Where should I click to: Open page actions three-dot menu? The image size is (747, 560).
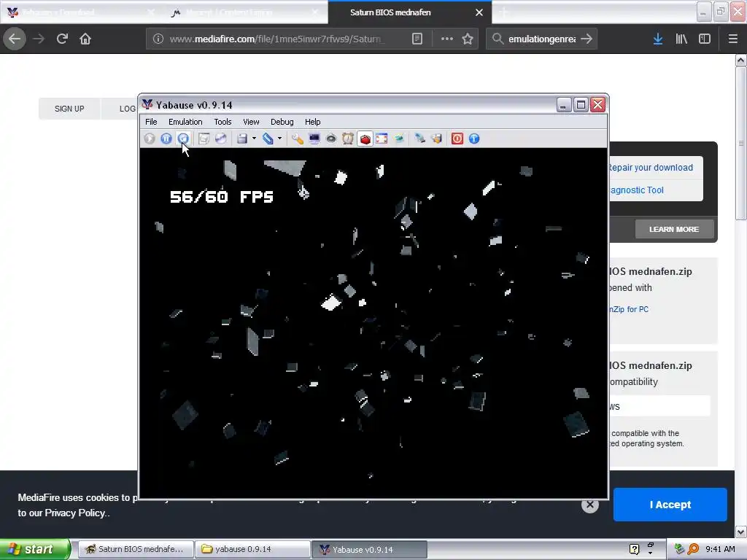pos(447,39)
